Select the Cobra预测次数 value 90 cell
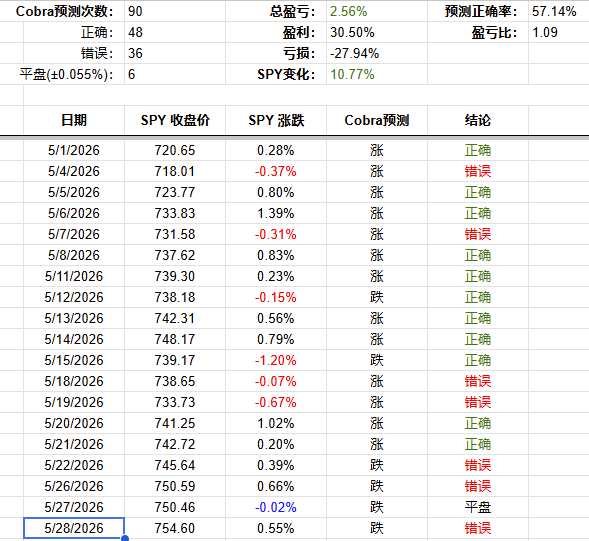This screenshot has height=541, width=589. [x=175, y=11]
